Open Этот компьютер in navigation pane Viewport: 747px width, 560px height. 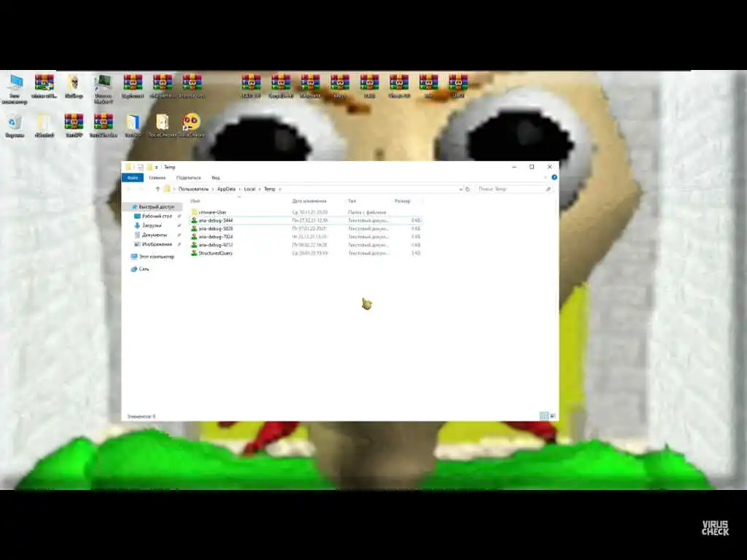tap(156, 257)
